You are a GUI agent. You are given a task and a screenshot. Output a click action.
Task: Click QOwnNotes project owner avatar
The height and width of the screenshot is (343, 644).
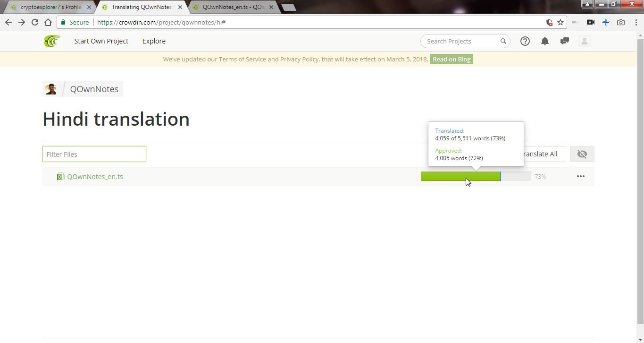(50, 89)
